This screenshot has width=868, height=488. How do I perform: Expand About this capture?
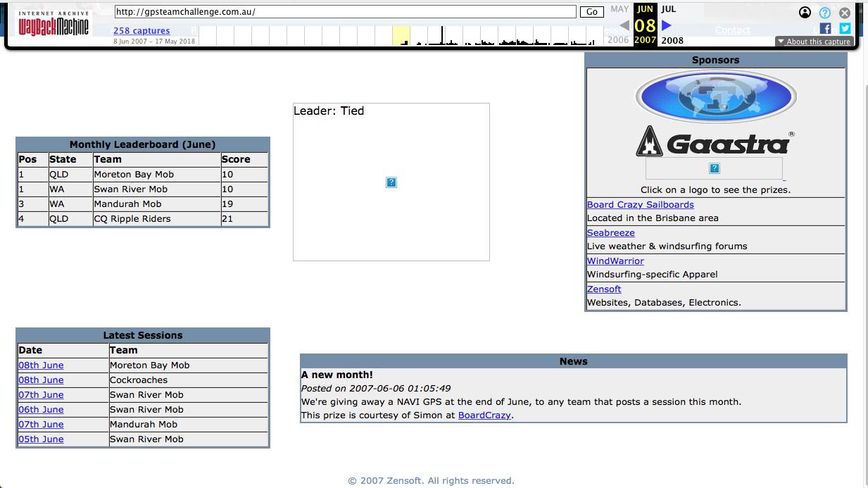[814, 42]
